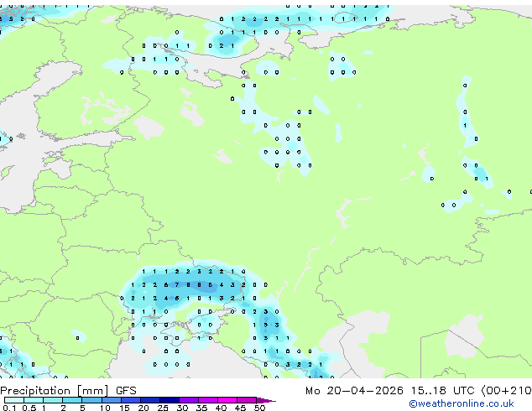Click the '45' legend value label
The image size is (532, 411).
pos(241,408)
